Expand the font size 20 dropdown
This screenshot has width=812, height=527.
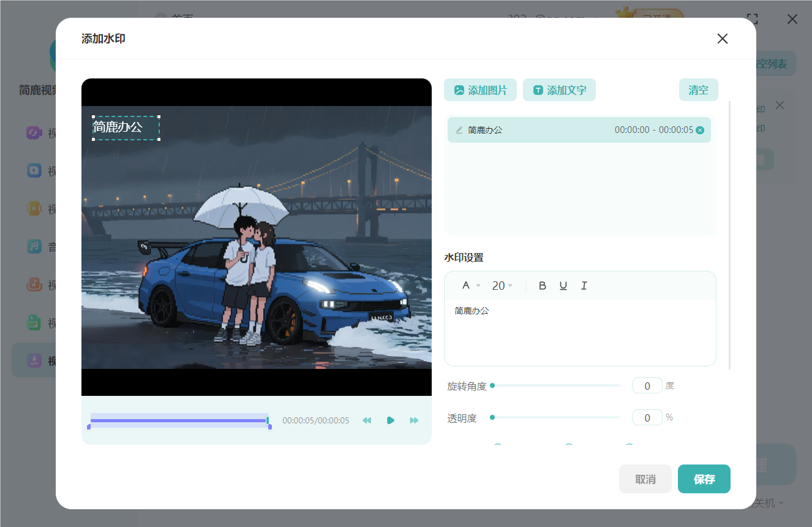pyautogui.click(x=502, y=286)
